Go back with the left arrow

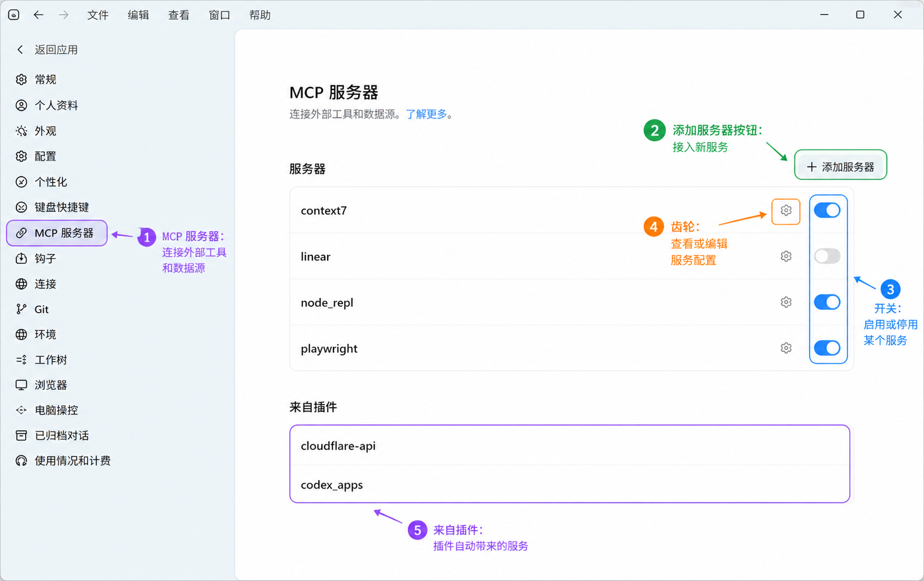point(39,15)
